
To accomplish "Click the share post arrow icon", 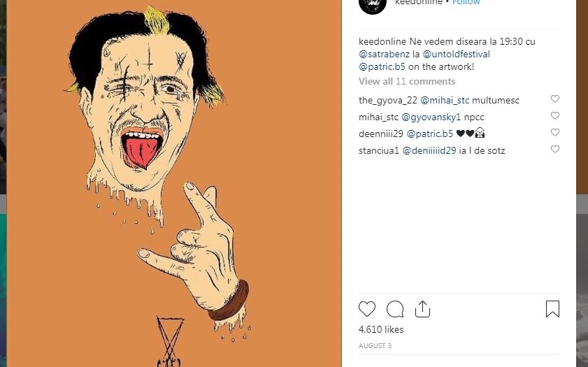I will 422,309.
